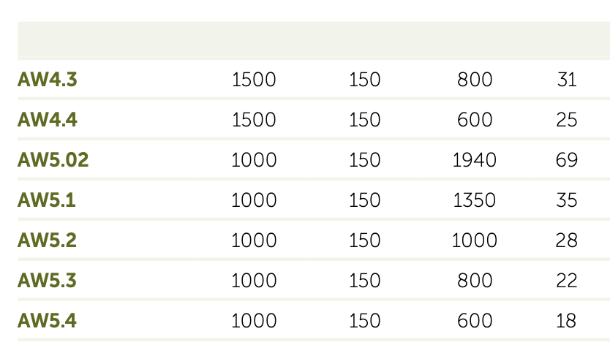Viewport: 610px width, 364px height.
Task: Select the AW5.4 model name
Action: click(x=47, y=321)
